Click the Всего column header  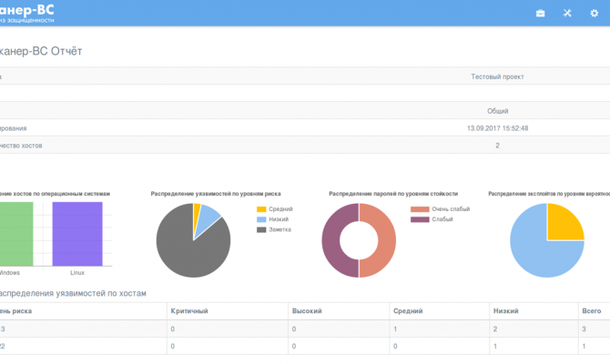[591, 311]
